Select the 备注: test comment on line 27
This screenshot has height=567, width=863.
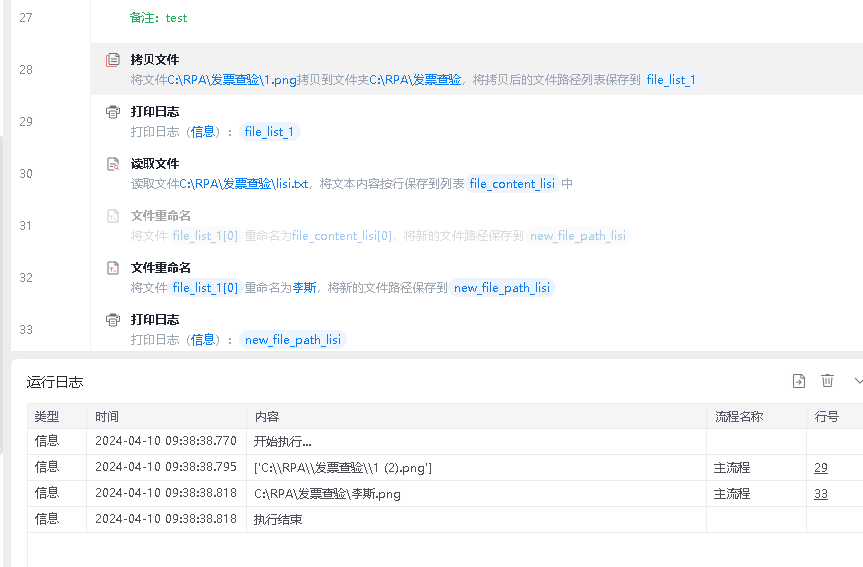click(159, 18)
